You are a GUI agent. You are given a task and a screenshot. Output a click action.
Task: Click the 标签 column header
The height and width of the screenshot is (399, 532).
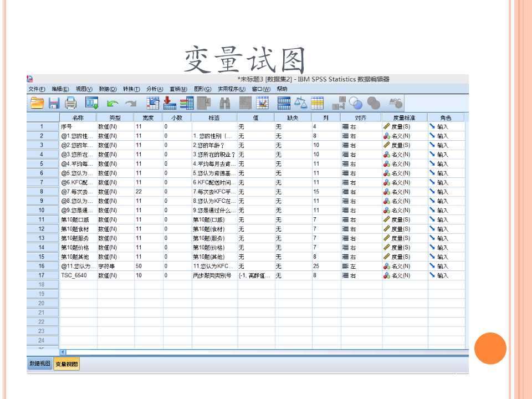(214, 117)
